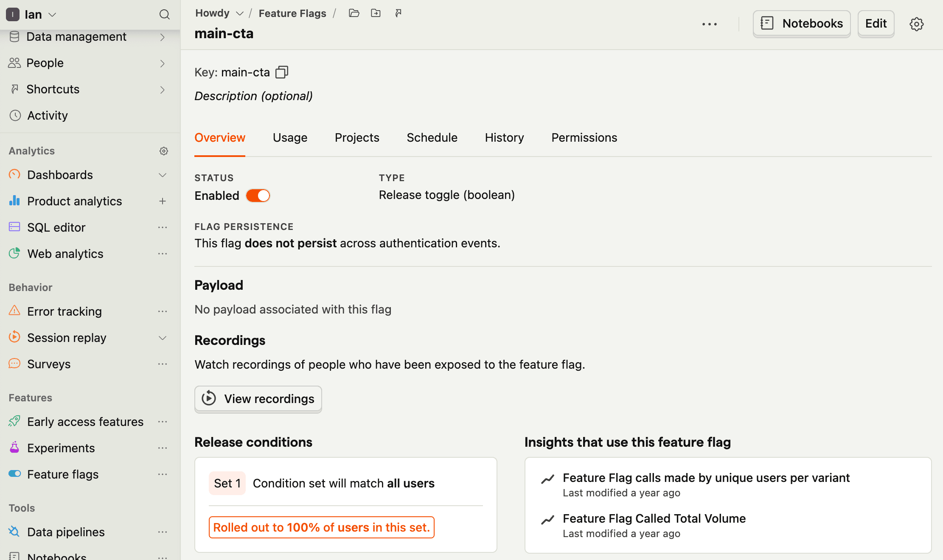Collapse the Session replay chevron
This screenshot has height=560, width=943.
162,338
